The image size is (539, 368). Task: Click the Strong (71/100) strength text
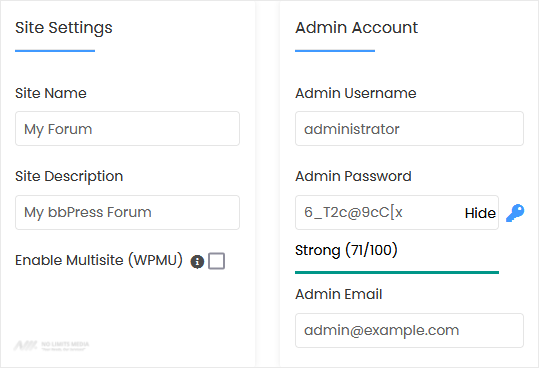(346, 250)
